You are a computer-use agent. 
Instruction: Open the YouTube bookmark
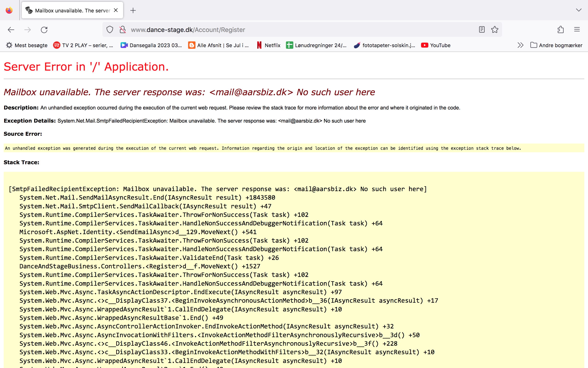point(436,45)
